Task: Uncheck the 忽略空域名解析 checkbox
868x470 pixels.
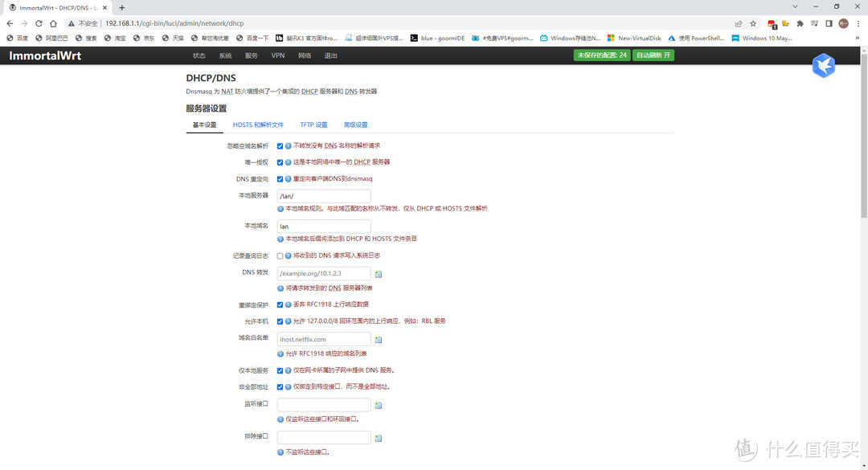Action: tap(280, 146)
